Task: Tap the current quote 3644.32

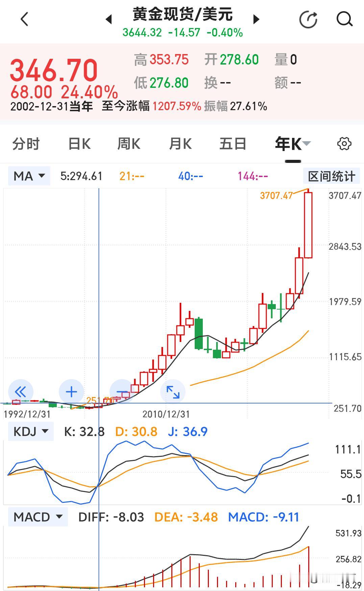Action: pos(142,33)
